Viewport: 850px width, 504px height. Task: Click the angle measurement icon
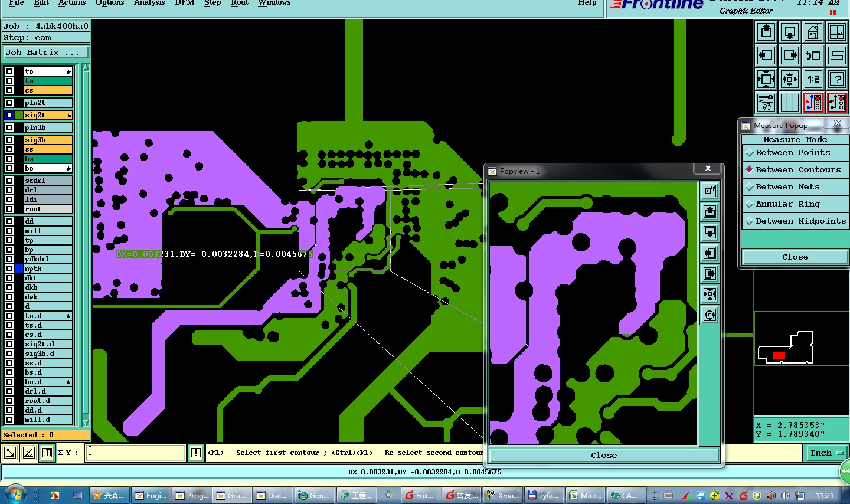[28, 453]
